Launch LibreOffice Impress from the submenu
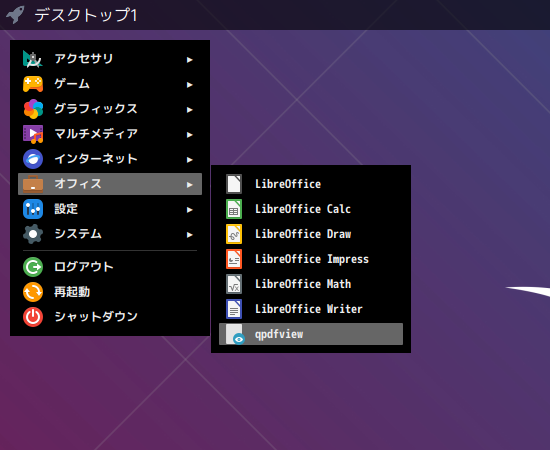Image resolution: width=550 pixels, height=450 pixels. [x=311, y=259]
